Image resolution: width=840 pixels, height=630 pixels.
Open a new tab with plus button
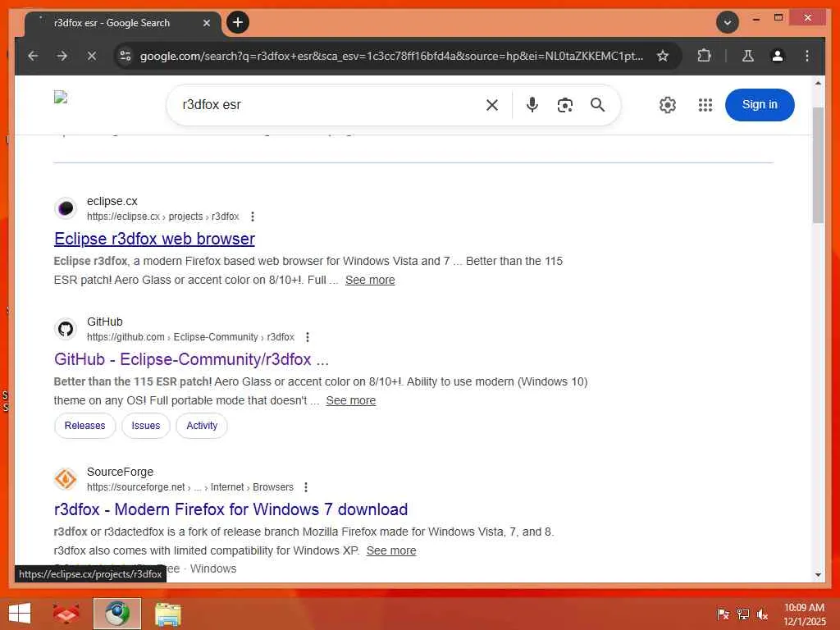pyautogui.click(x=238, y=22)
